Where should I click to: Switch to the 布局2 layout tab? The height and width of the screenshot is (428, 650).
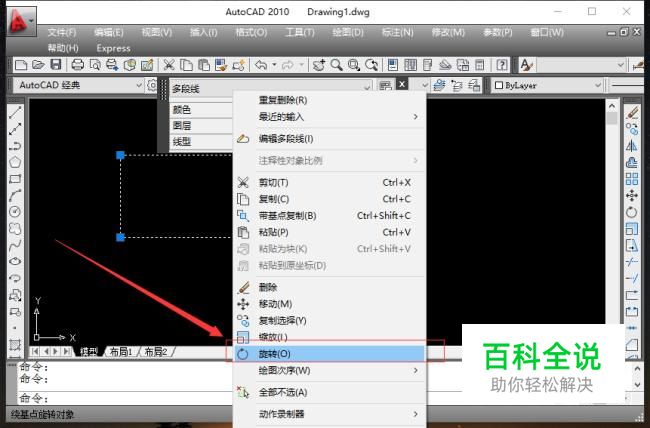[156, 352]
